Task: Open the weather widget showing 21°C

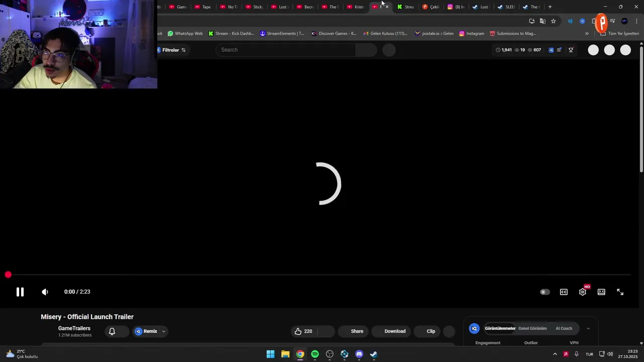Action: point(22,354)
